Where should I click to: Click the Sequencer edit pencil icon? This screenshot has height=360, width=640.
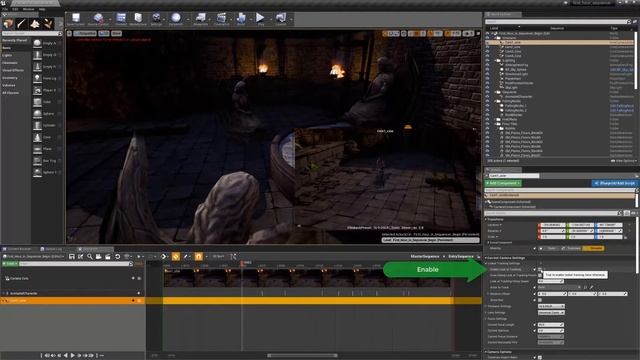185,256
